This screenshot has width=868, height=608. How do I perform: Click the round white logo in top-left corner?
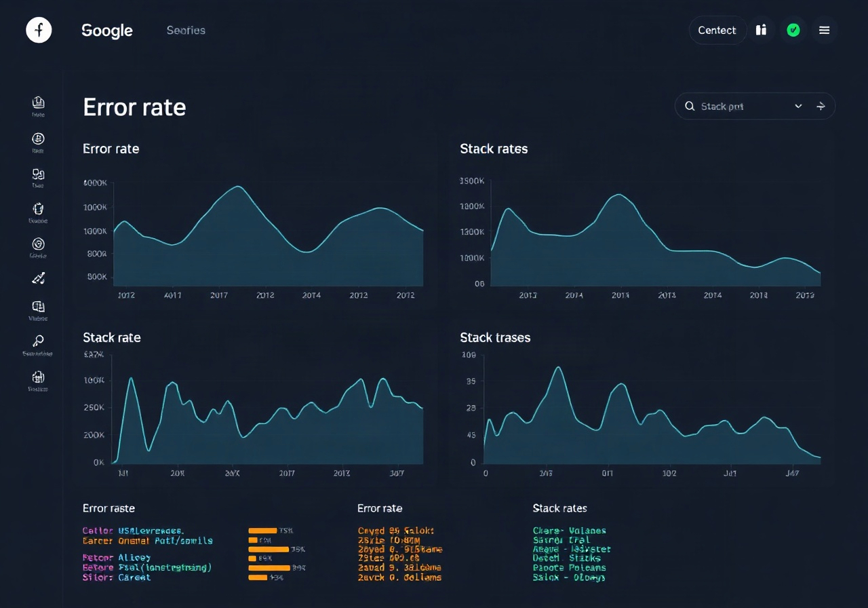point(39,30)
